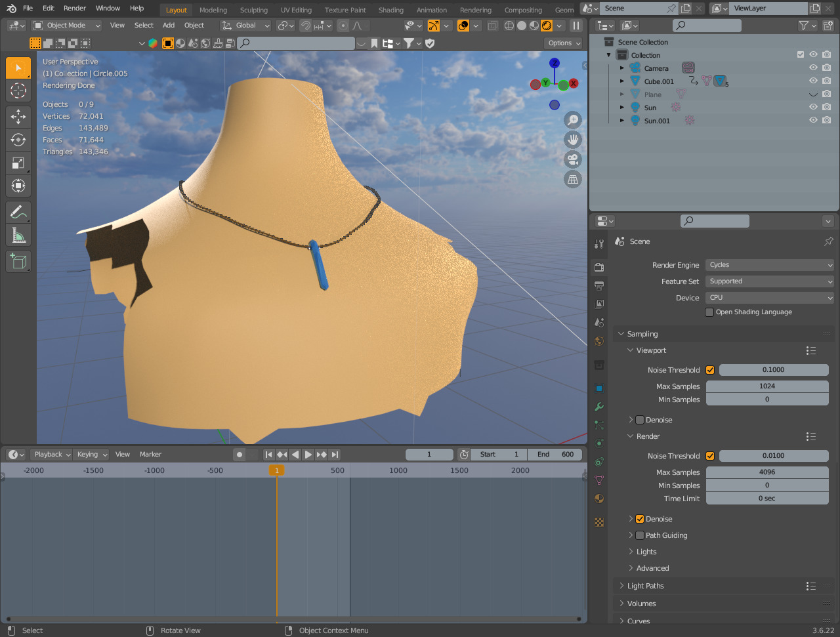The image size is (840, 637).
Task: Open the Render Engine dropdown
Action: point(770,265)
